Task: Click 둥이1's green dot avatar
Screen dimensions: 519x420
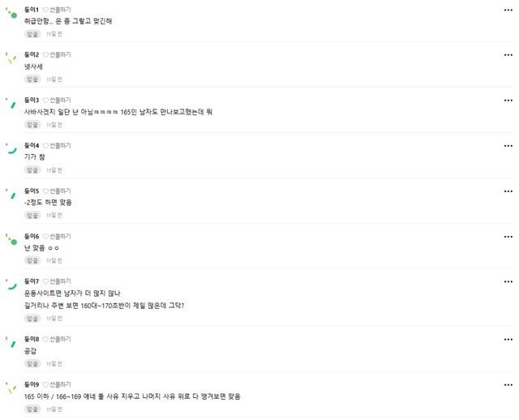Action: (x=12, y=14)
